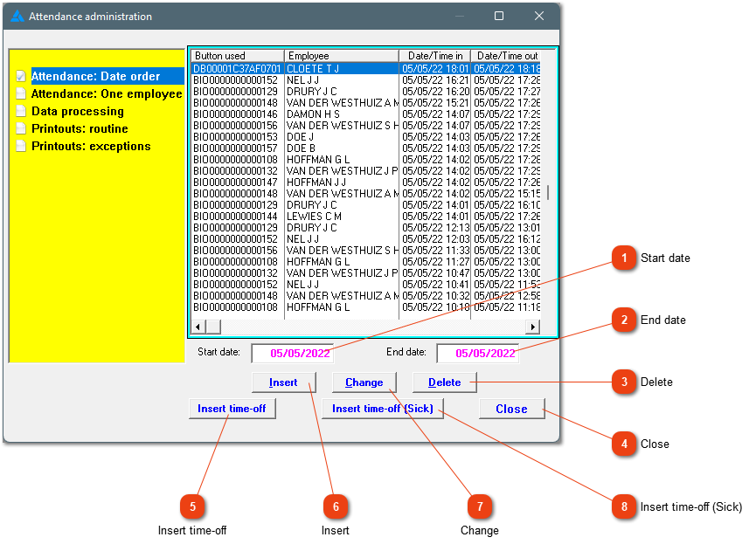
Task: Click the horizontal scrollbar thumb under list
Action: click(213, 327)
